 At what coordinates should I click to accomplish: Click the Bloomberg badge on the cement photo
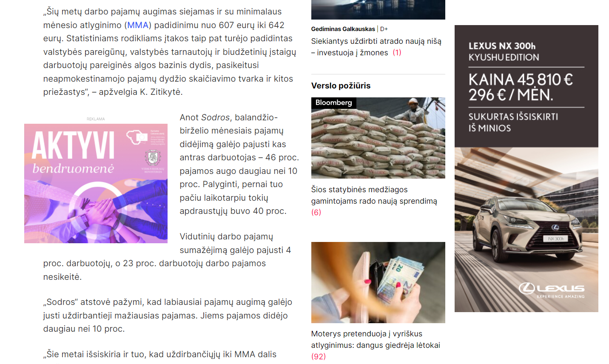(334, 103)
